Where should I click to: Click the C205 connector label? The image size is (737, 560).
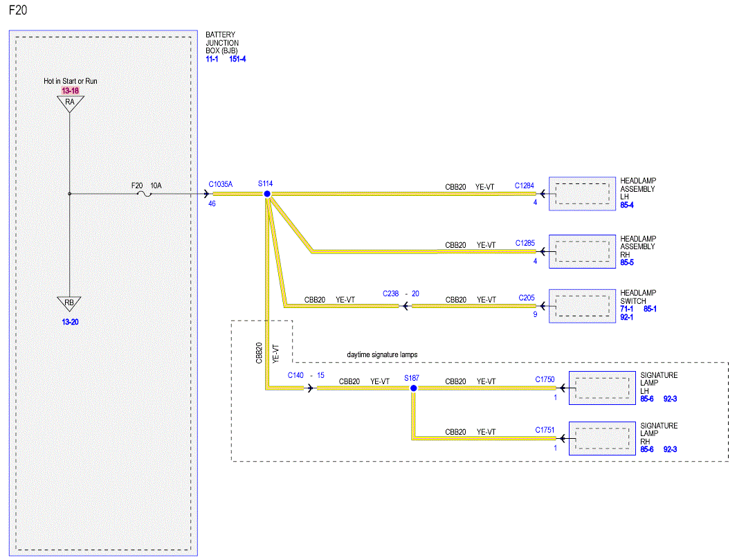point(527,298)
